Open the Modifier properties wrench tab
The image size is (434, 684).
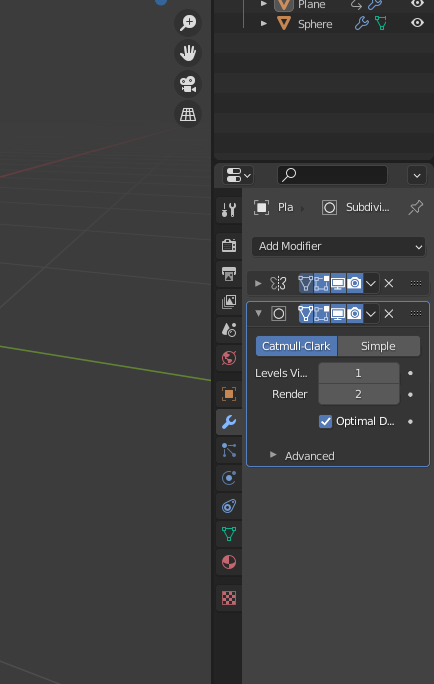[229, 422]
